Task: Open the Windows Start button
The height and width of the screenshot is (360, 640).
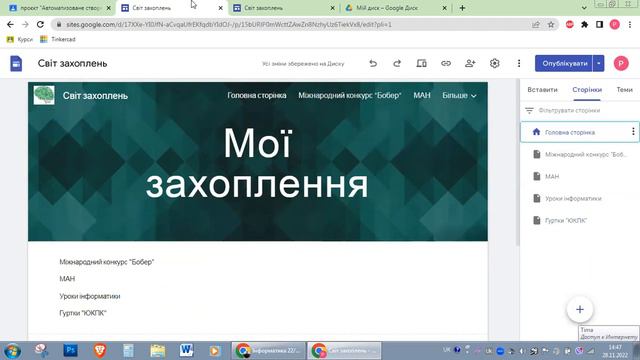Action: point(12,351)
